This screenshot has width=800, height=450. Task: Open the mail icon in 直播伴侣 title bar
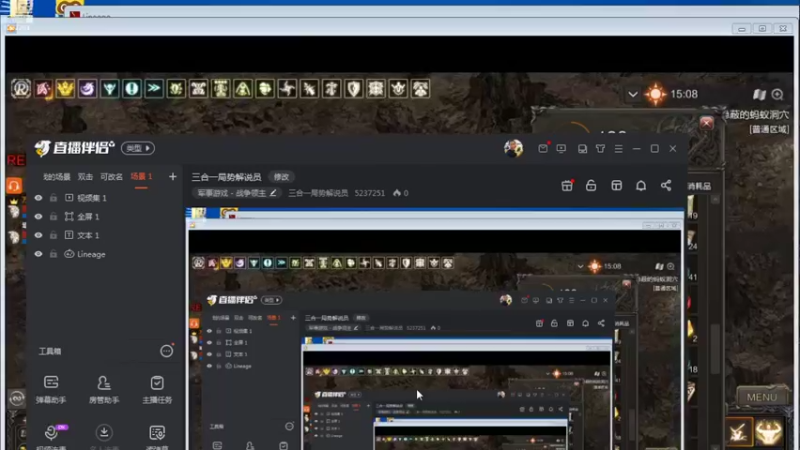click(543, 148)
